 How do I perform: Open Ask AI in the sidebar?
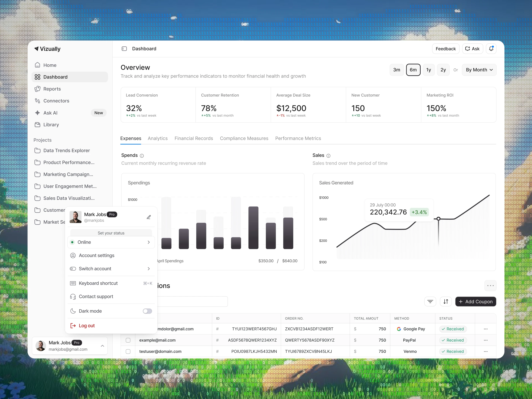coord(70,113)
